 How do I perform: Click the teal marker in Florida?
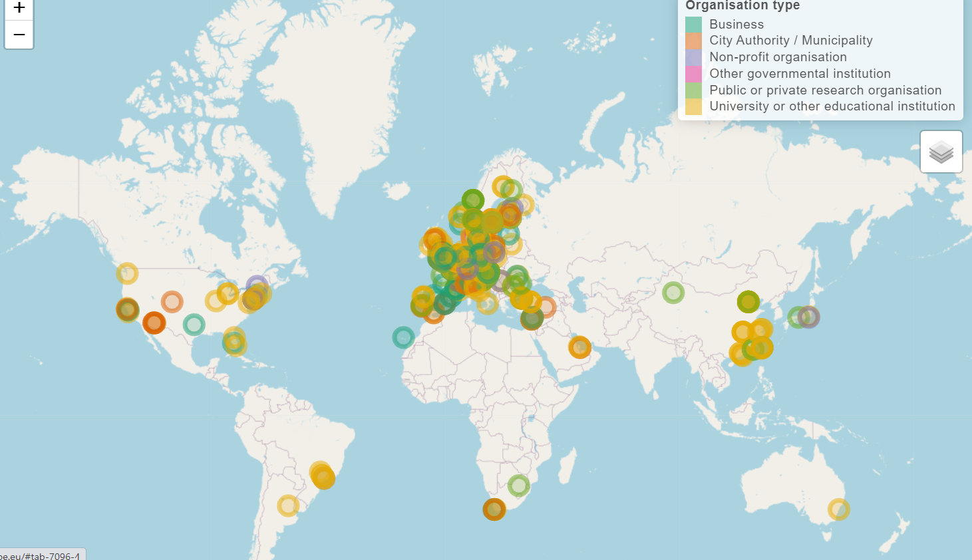(x=234, y=343)
